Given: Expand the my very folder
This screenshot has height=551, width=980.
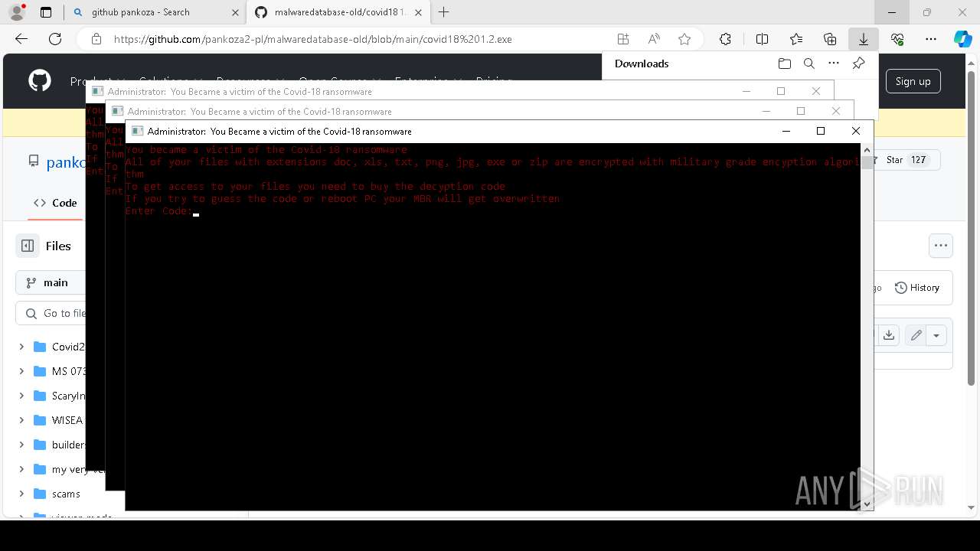Looking at the screenshot, I should 21,469.
